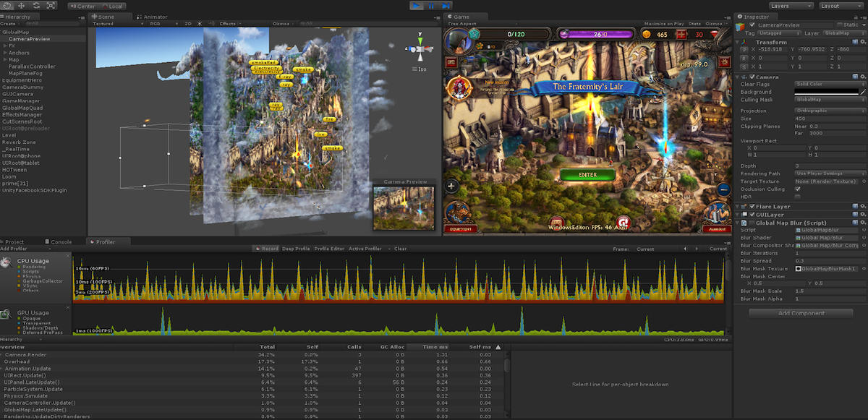
Task: Open GUILayer component gear menu
Action: coord(863,215)
